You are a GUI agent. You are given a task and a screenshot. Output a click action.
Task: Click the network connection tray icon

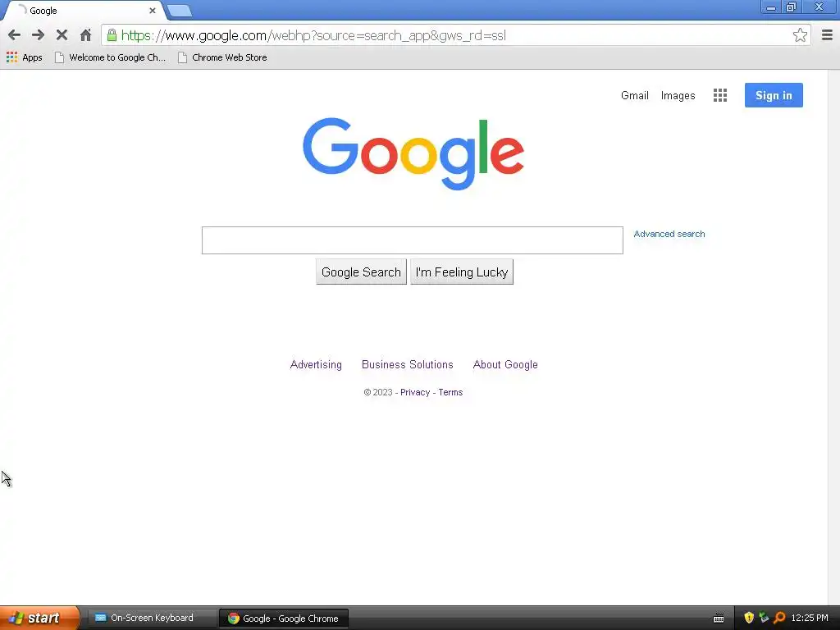(764, 618)
